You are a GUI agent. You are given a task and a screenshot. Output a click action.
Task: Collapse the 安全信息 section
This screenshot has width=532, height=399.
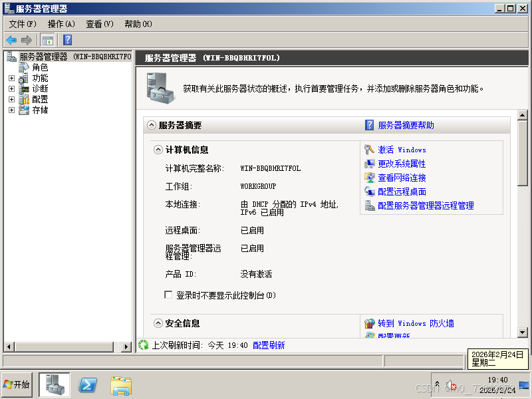(x=158, y=323)
